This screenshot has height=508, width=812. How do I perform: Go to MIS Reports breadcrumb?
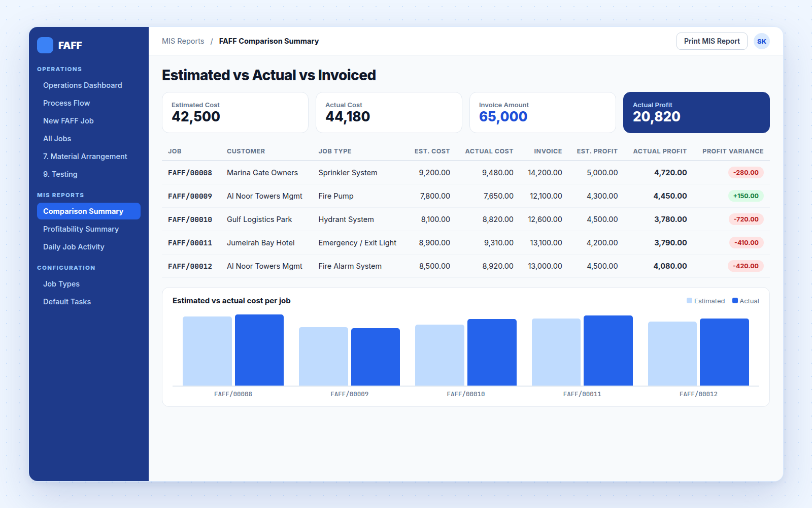(183, 41)
